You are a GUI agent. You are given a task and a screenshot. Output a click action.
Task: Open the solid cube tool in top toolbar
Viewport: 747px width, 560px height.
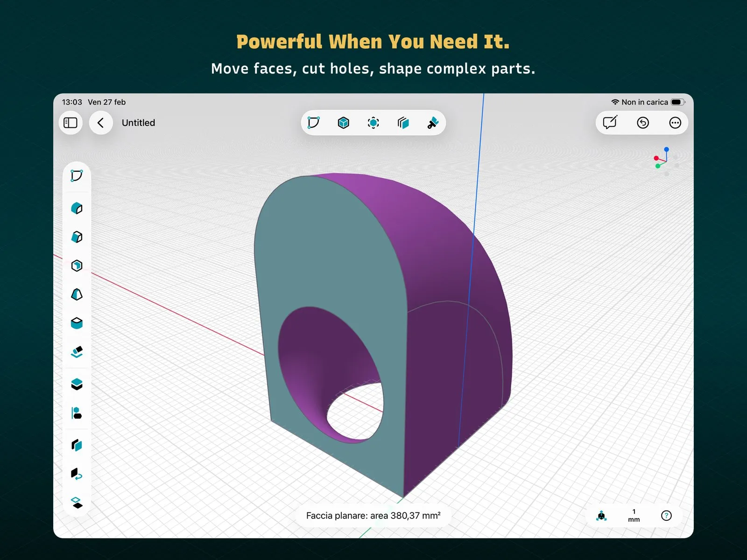[x=344, y=123]
